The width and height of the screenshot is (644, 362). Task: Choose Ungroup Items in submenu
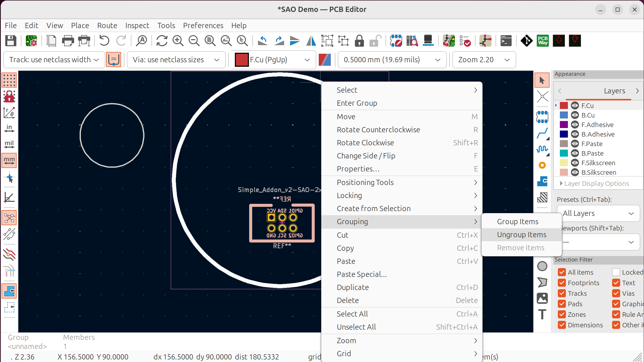click(521, 235)
